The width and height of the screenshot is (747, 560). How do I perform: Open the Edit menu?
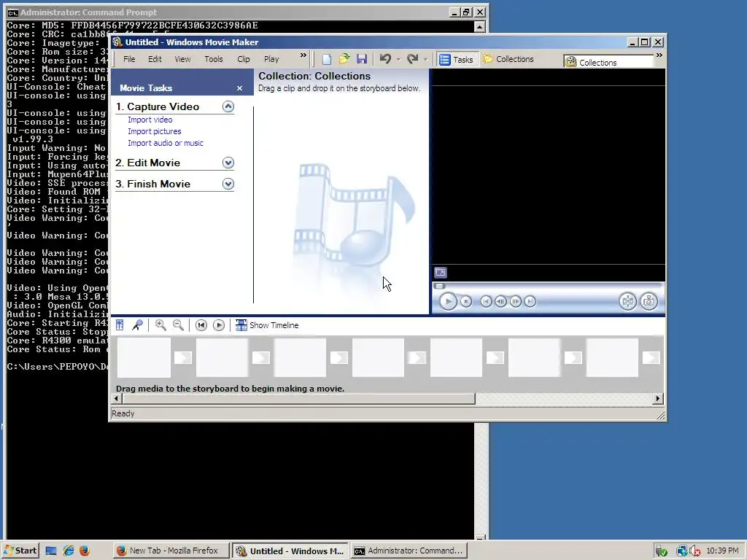coord(155,59)
